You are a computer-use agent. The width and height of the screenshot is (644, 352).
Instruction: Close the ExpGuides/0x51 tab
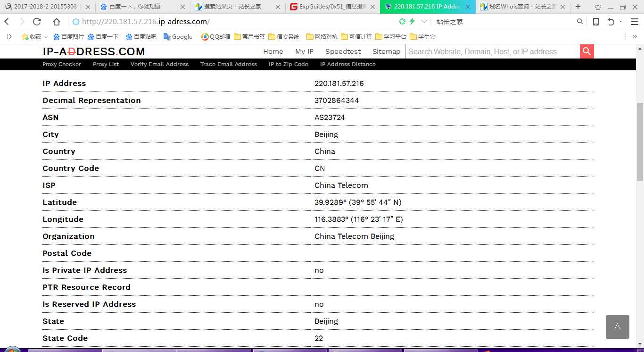click(x=373, y=7)
